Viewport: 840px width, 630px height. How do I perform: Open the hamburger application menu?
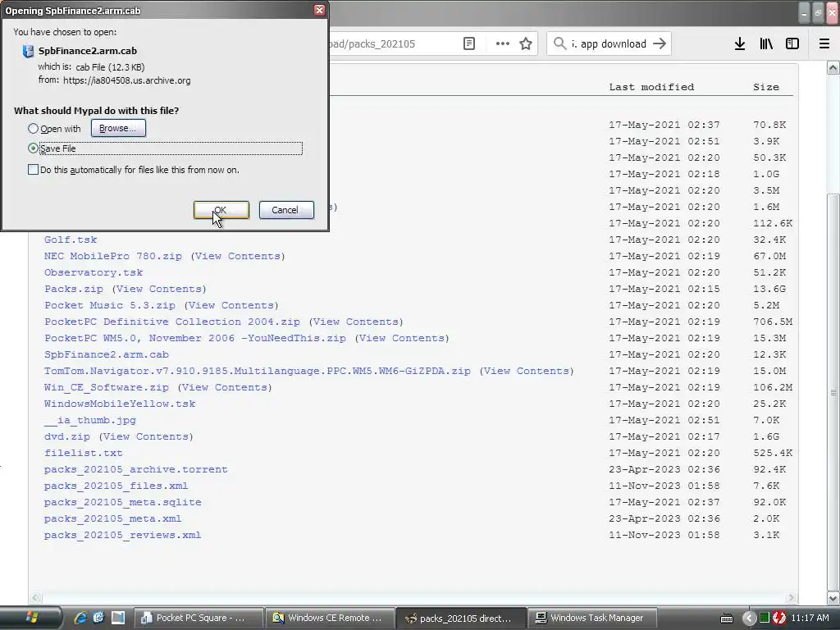tap(824, 44)
